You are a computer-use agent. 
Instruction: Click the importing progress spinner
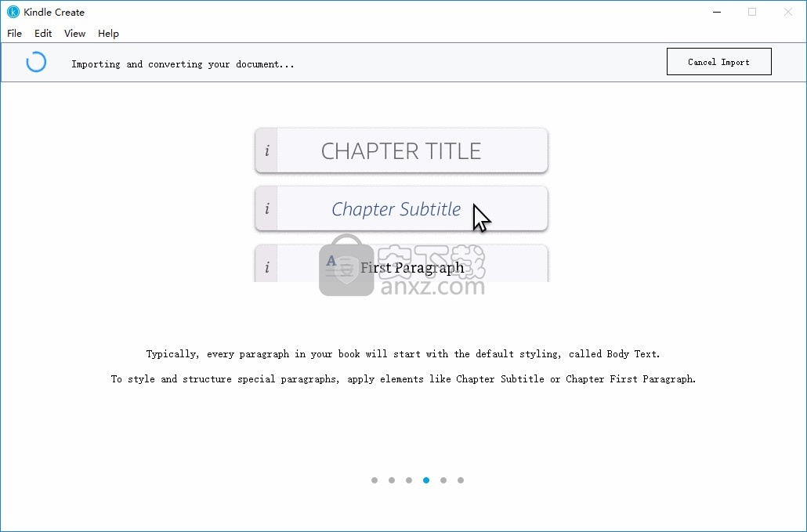tap(36, 62)
